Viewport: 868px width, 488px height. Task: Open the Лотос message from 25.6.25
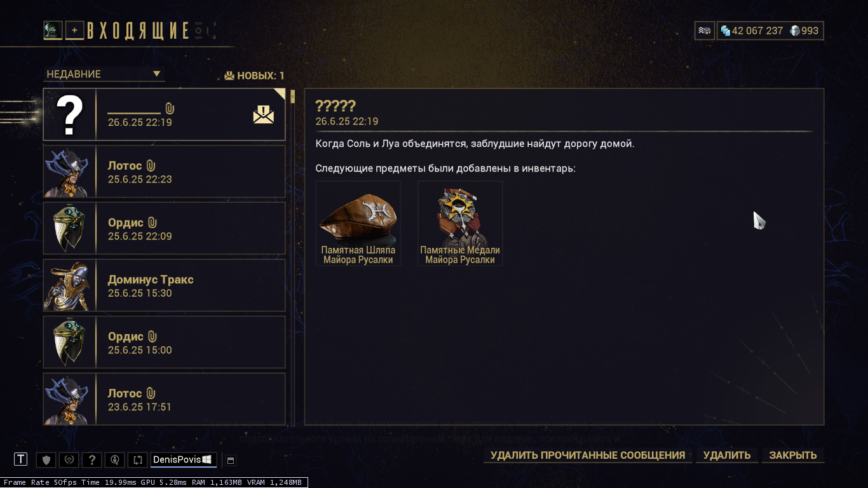164,172
